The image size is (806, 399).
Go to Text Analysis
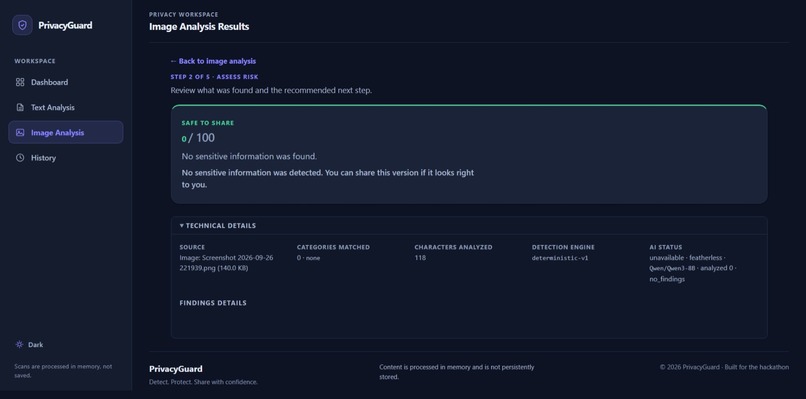tap(66, 107)
